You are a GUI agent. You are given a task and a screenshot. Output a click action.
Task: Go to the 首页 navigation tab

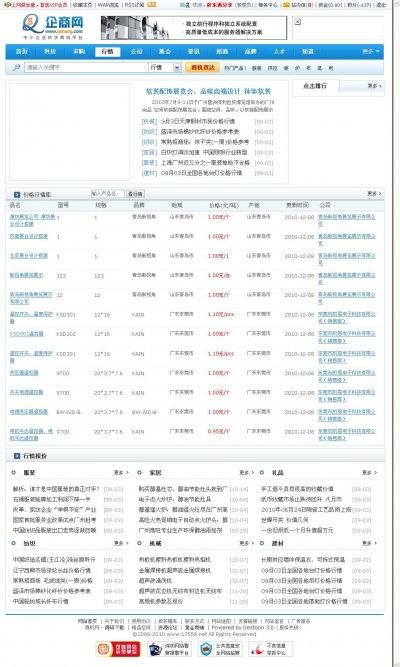22,51
